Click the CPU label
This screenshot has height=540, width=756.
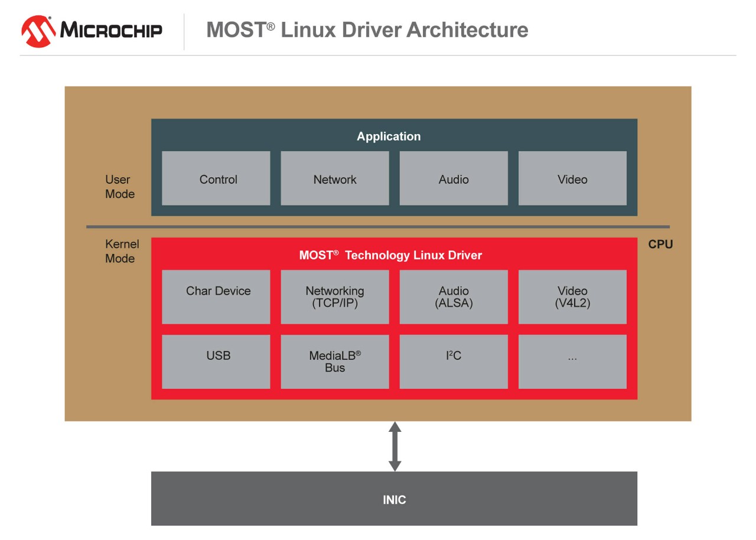point(660,245)
